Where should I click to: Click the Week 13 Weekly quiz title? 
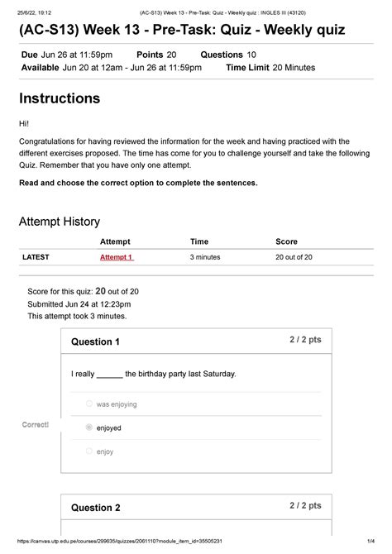(x=182, y=29)
